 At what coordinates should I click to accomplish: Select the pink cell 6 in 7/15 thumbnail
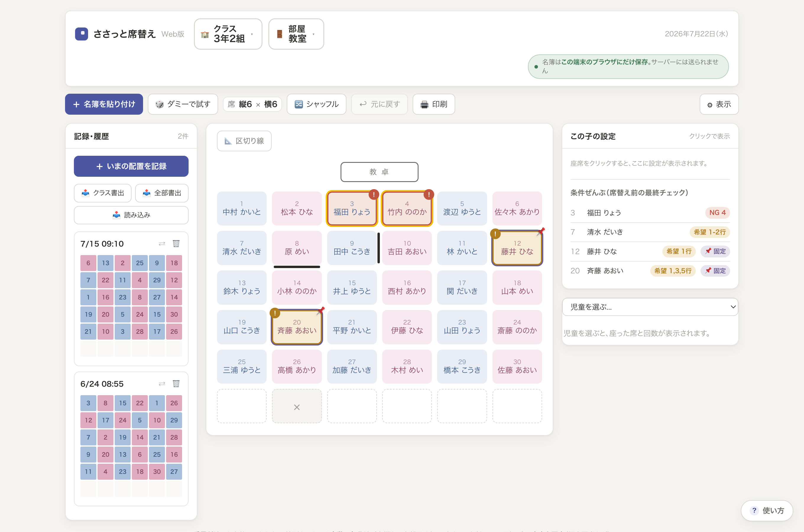pos(88,263)
